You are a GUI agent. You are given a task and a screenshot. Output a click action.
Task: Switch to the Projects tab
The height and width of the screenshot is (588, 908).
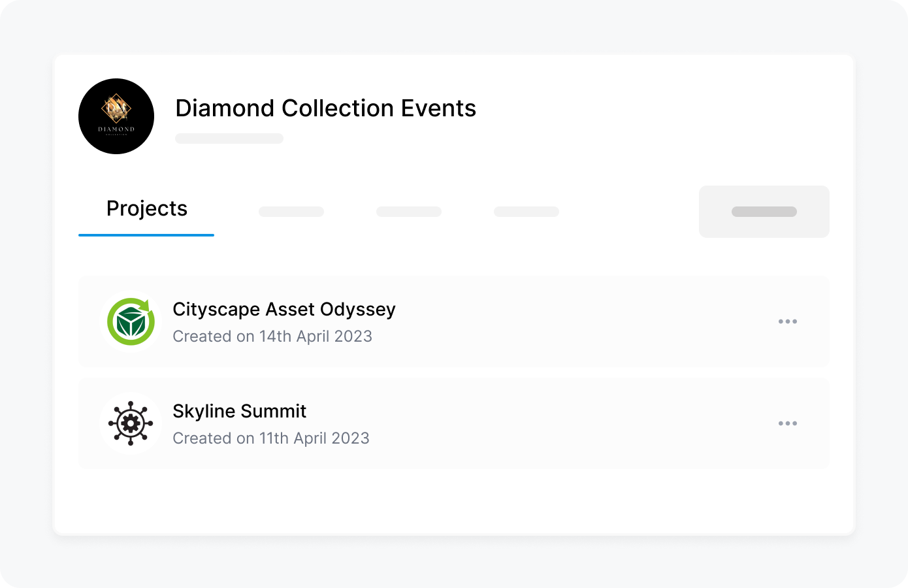(x=146, y=208)
